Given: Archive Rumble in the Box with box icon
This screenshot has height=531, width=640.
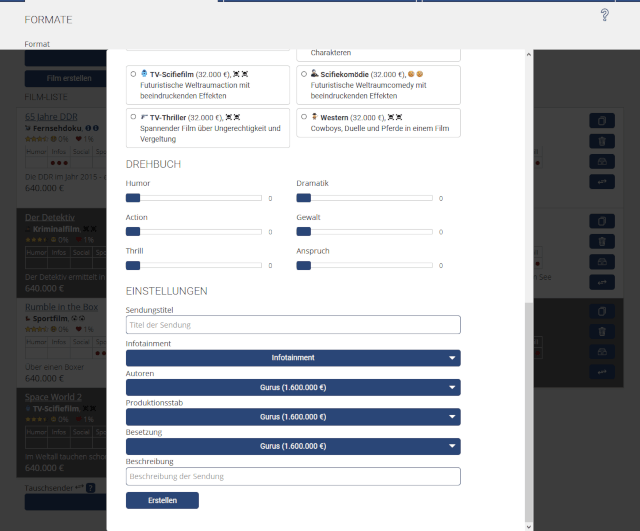Looking at the screenshot, I should [x=602, y=352].
